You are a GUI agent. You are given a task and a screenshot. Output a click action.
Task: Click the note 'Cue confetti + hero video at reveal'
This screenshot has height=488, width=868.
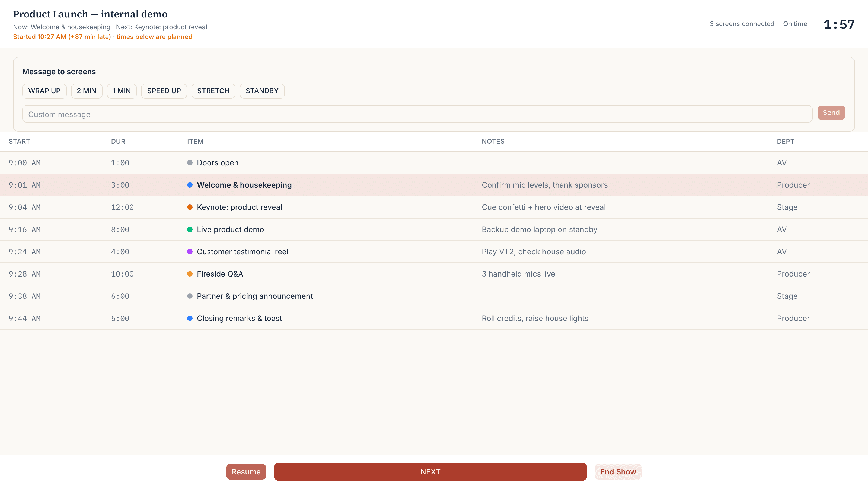(544, 207)
